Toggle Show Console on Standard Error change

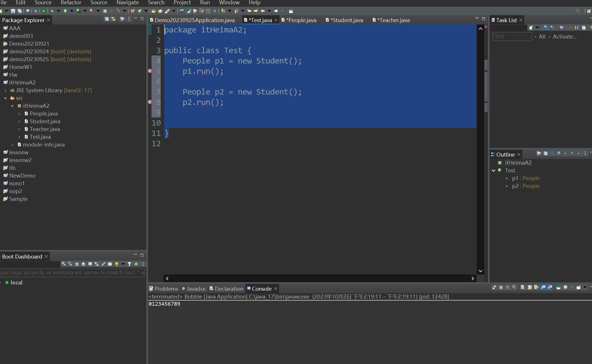(x=550, y=287)
